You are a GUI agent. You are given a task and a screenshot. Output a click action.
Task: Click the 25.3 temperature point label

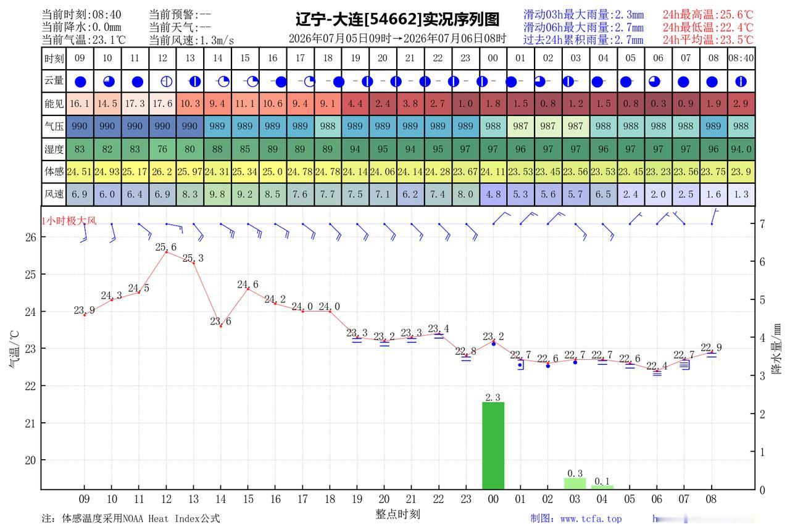pyautogui.click(x=193, y=258)
